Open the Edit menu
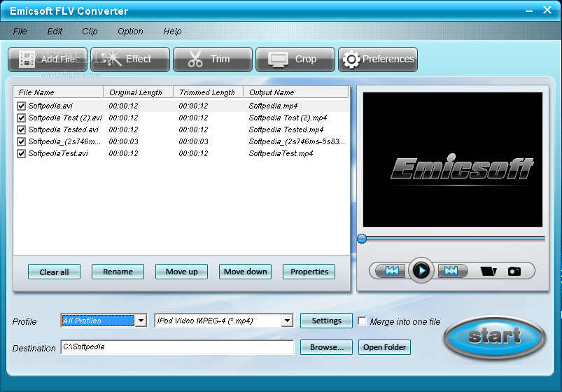This screenshot has height=392, width=562. [55, 31]
